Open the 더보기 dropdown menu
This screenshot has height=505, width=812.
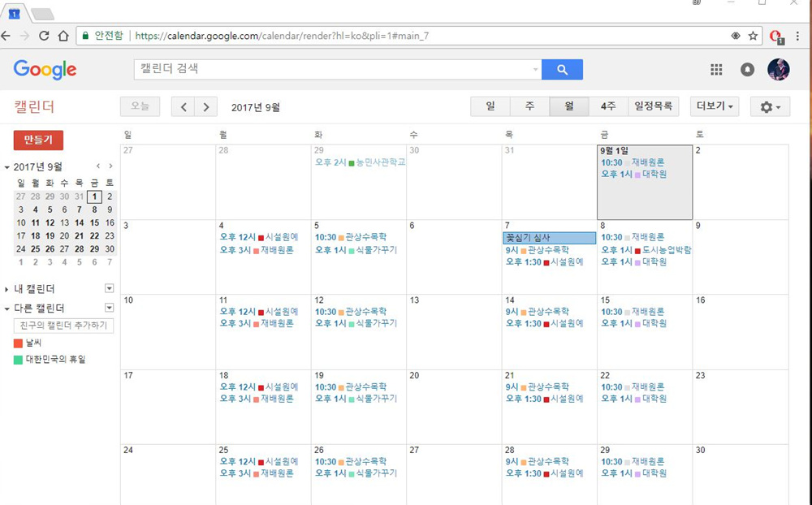pyautogui.click(x=715, y=107)
